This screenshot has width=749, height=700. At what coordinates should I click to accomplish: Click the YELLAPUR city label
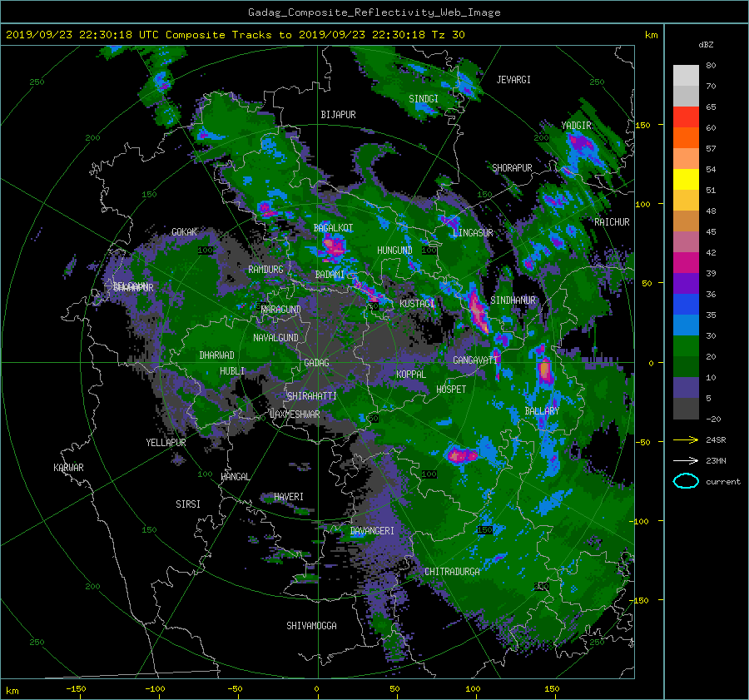pyautogui.click(x=166, y=443)
